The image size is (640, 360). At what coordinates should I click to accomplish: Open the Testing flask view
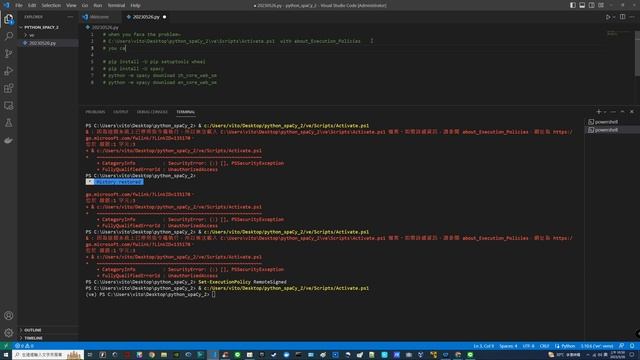coord(9,123)
